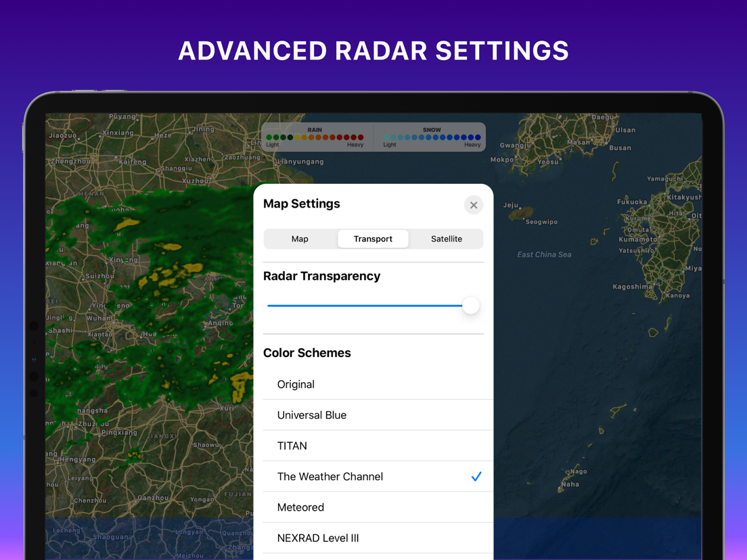Click the Color Schemes heading
Screen dimensions: 747x560
coord(307,353)
